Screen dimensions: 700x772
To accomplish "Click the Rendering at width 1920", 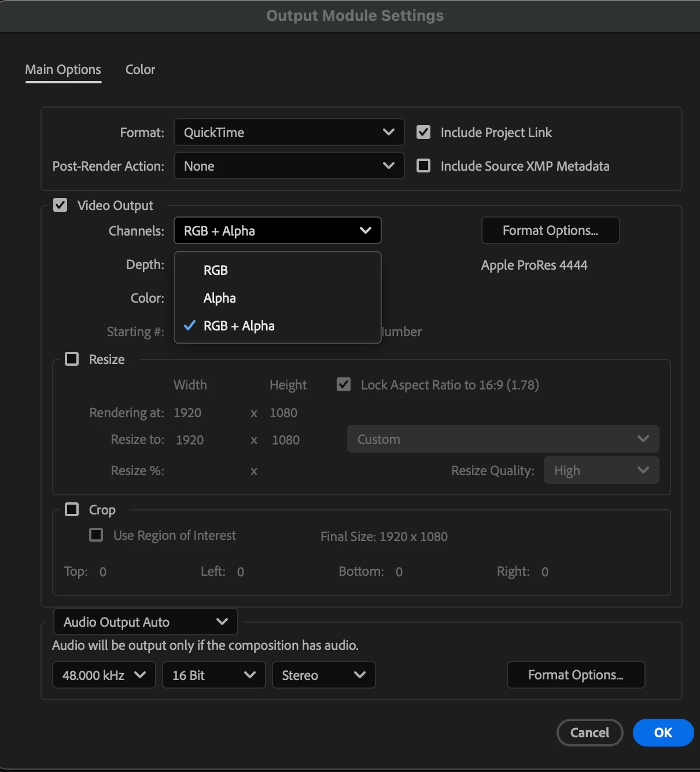I will 187,413.
